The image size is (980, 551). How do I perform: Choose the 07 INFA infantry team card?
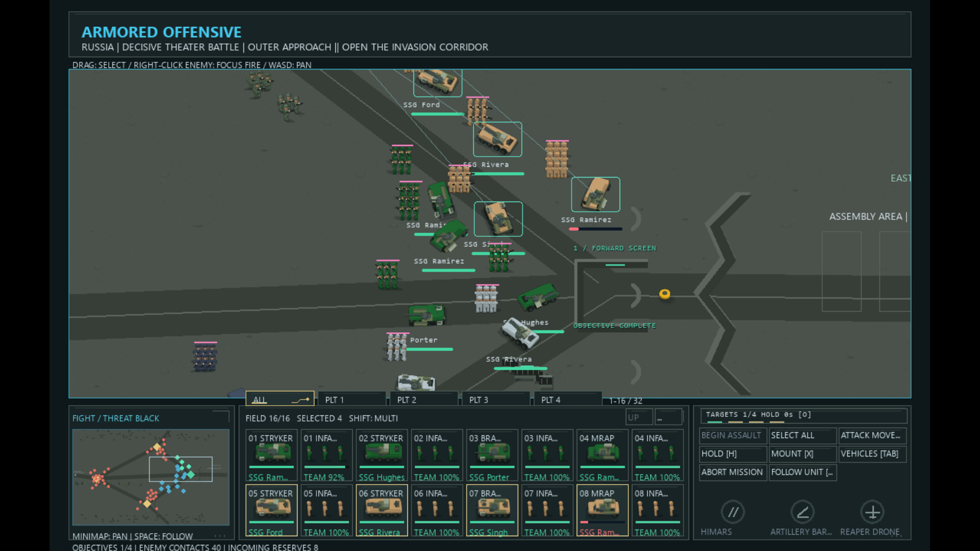click(x=547, y=511)
